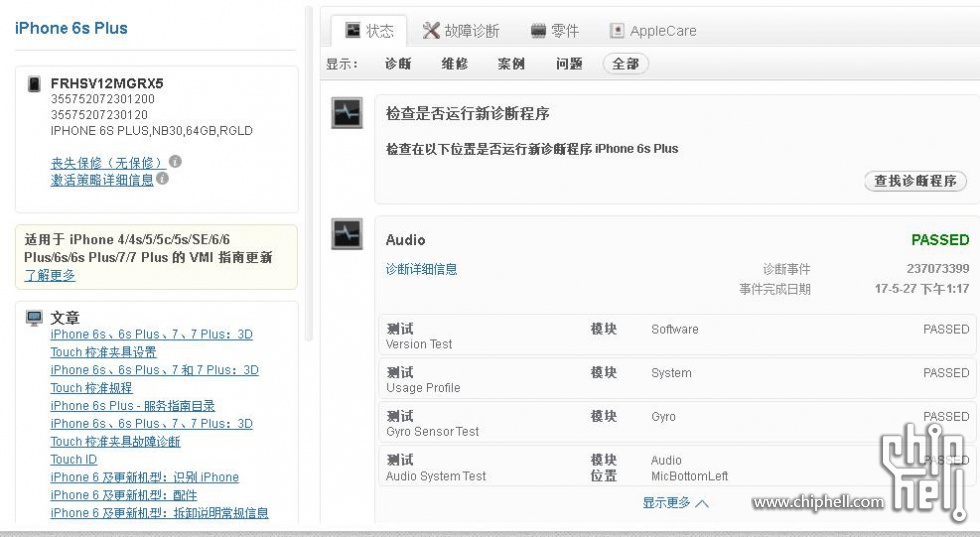This screenshot has width=980, height=537.
Task: Click the tools icon in 故障诊断 tab
Action: (431, 30)
